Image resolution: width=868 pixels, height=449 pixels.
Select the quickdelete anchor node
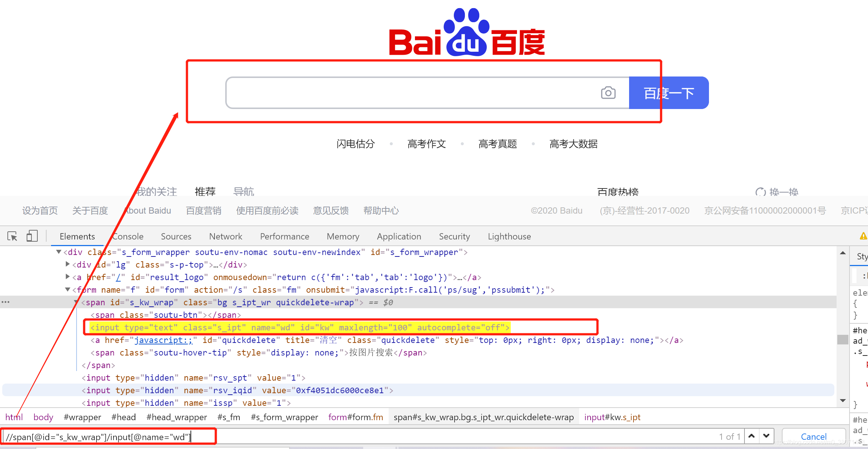pyautogui.click(x=387, y=340)
